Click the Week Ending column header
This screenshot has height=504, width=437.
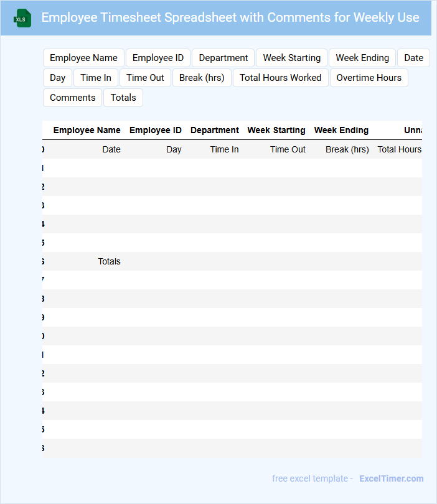tap(341, 130)
